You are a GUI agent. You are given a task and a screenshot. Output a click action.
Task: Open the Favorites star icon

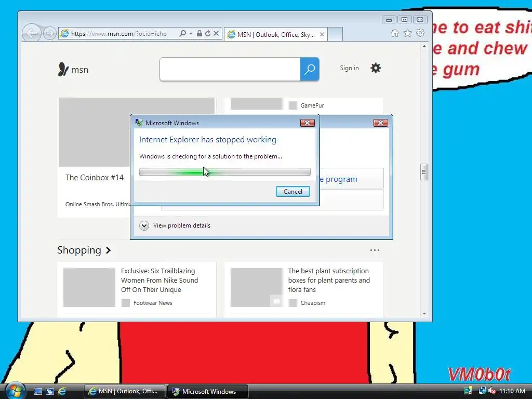(x=407, y=33)
